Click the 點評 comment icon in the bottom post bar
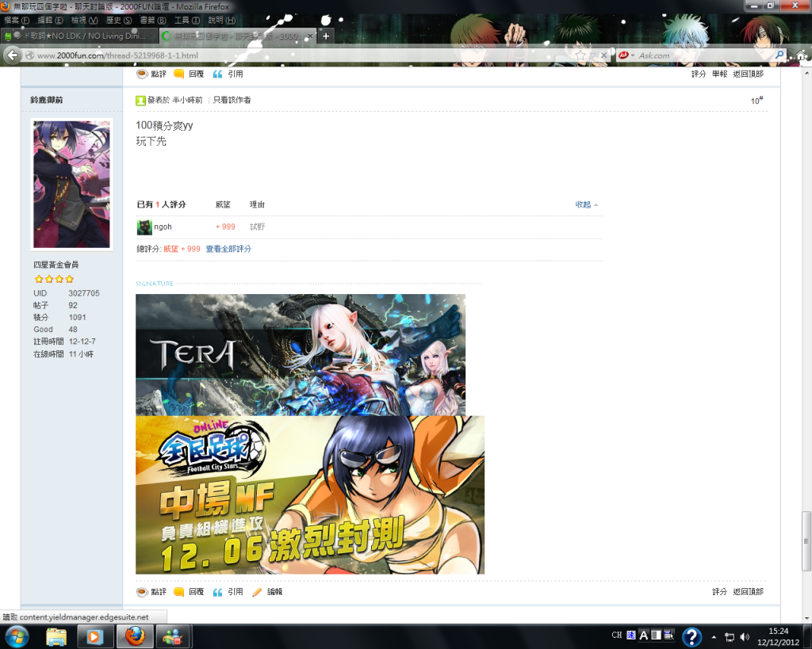 [x=142, y=592]
